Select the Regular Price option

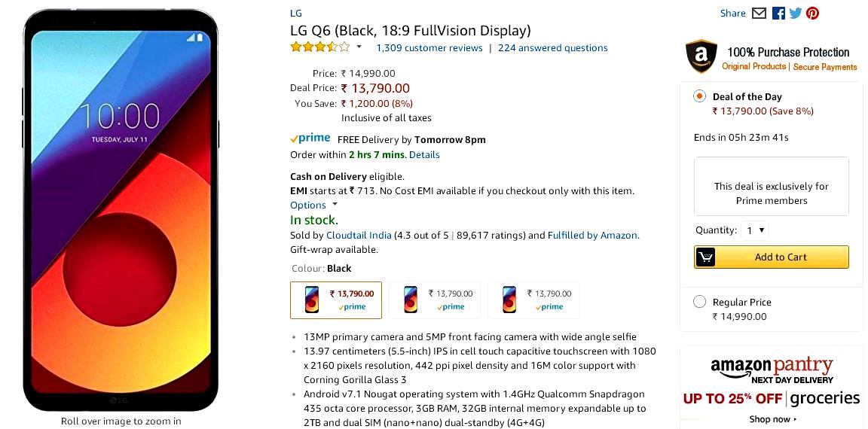(700, 302)
